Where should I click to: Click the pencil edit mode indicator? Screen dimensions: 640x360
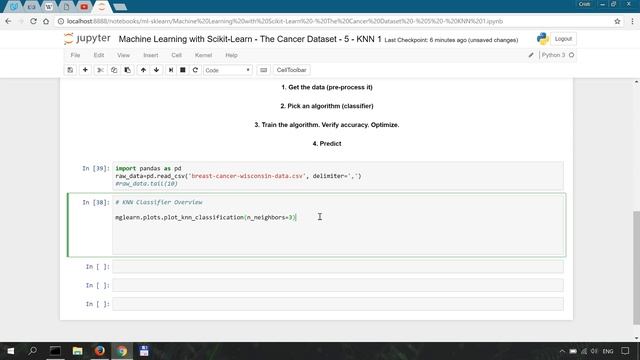click(x=531, y=55)
